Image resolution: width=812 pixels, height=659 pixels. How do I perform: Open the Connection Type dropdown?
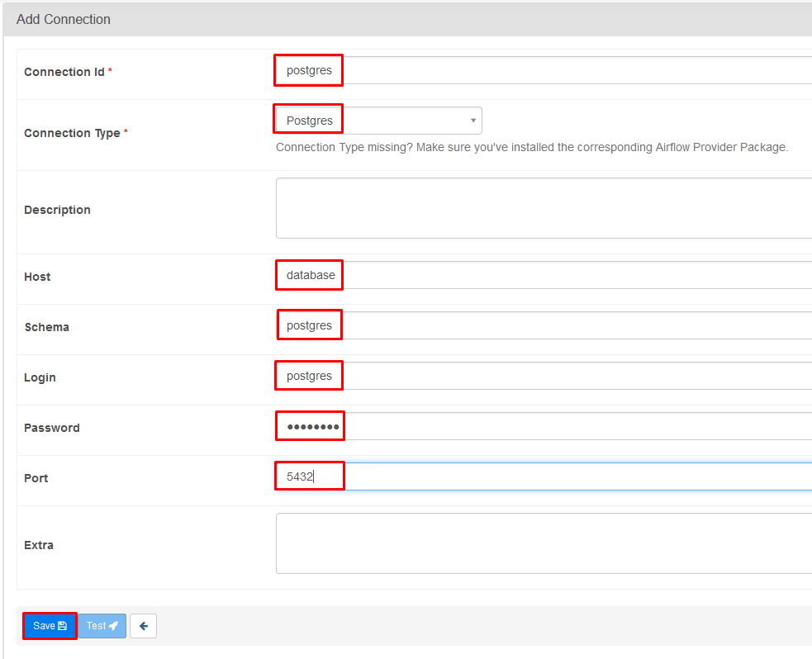coord(377,119)
